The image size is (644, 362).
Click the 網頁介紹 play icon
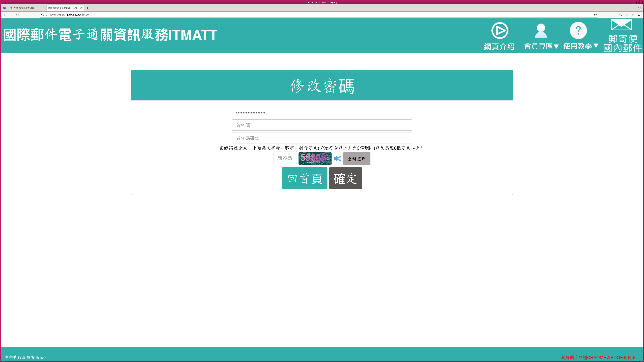point(499,31)
